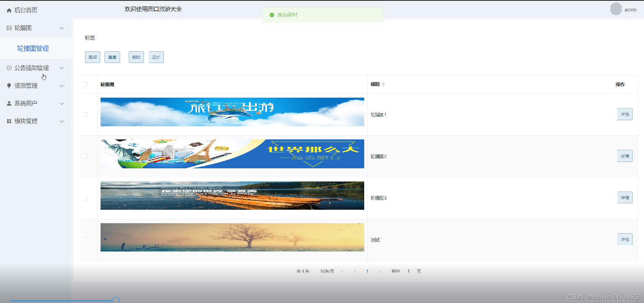The image size is (644, 303).
Task: Open 详情 for 轮播图1
Action: point(625,114)
